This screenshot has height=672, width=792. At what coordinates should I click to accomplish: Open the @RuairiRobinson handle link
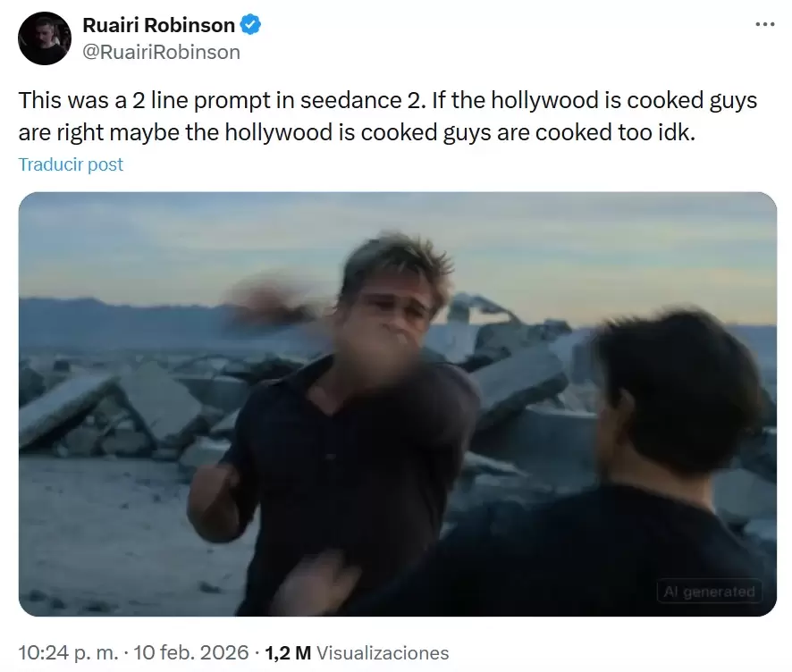[161, 52]
